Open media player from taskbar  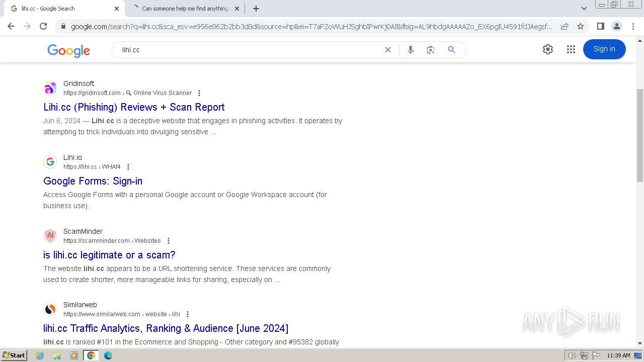pos(74,355)
